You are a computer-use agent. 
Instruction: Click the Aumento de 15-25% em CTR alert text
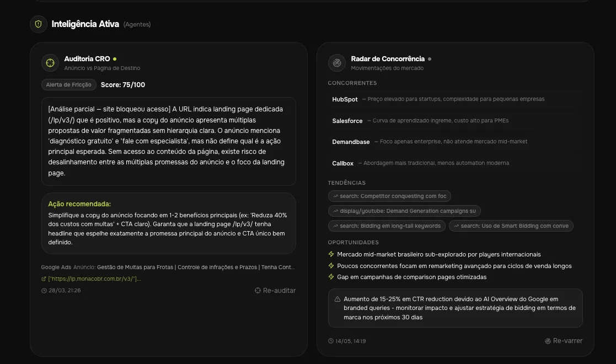tap(459, 308)
